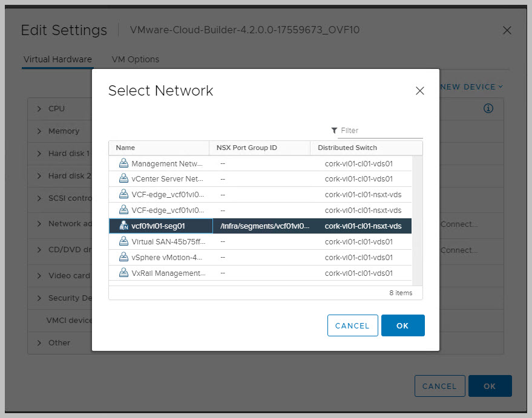Expand the Memory settings row
This screenshot has height=418, width=532.
40,131
